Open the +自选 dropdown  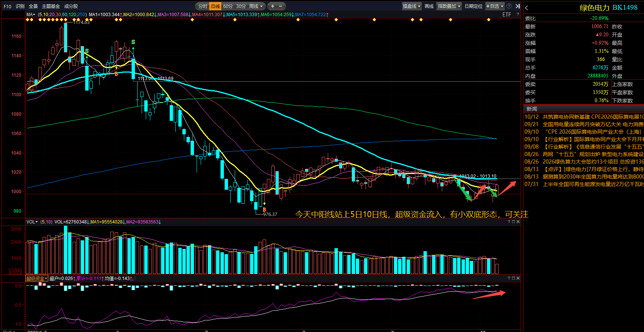[495, 6]
